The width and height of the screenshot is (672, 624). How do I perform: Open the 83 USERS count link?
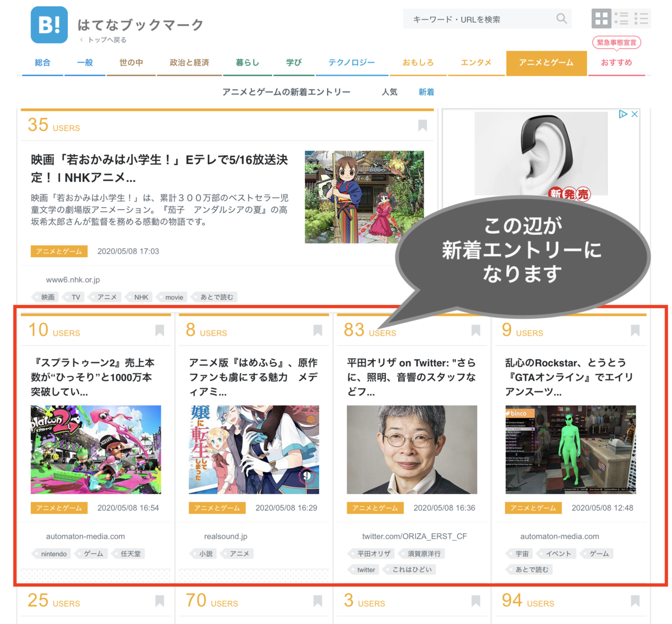tap(370, 330)
